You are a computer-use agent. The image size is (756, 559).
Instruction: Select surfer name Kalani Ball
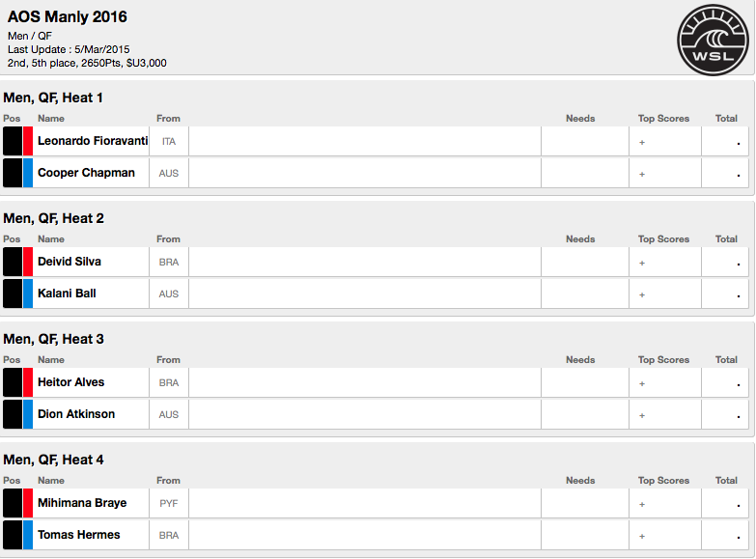pyautogui.click(x=67, y=293)
